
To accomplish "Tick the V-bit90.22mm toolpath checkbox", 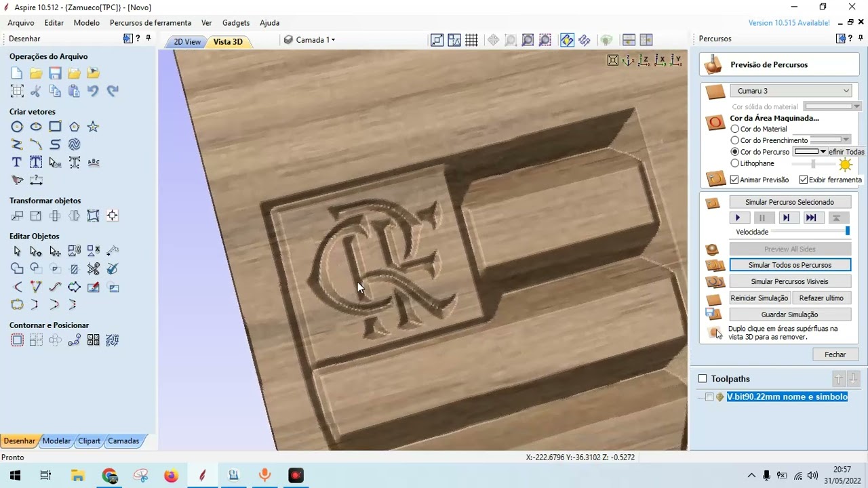I will [709, 397].
